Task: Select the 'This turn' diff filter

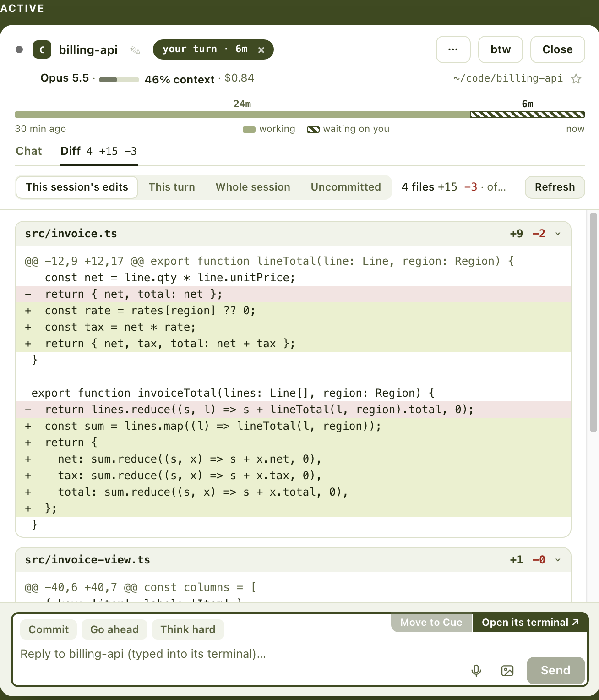Action: tap(172, 187)
